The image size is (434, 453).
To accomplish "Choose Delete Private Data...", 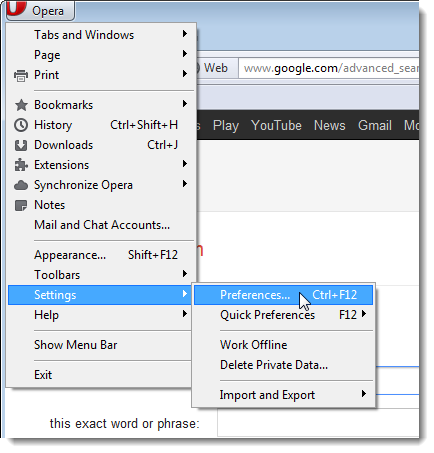I will (283, 365).
